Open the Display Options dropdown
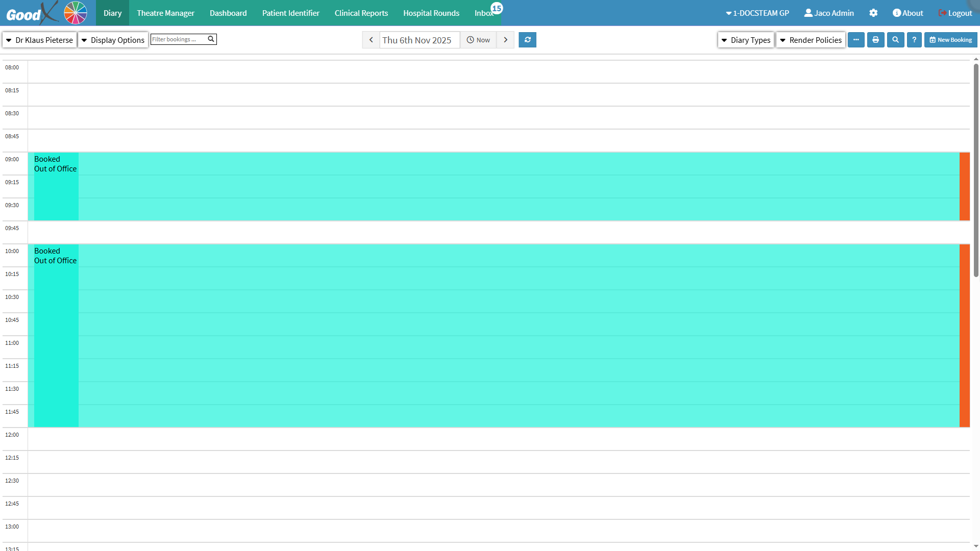 (x=113, y=40)
